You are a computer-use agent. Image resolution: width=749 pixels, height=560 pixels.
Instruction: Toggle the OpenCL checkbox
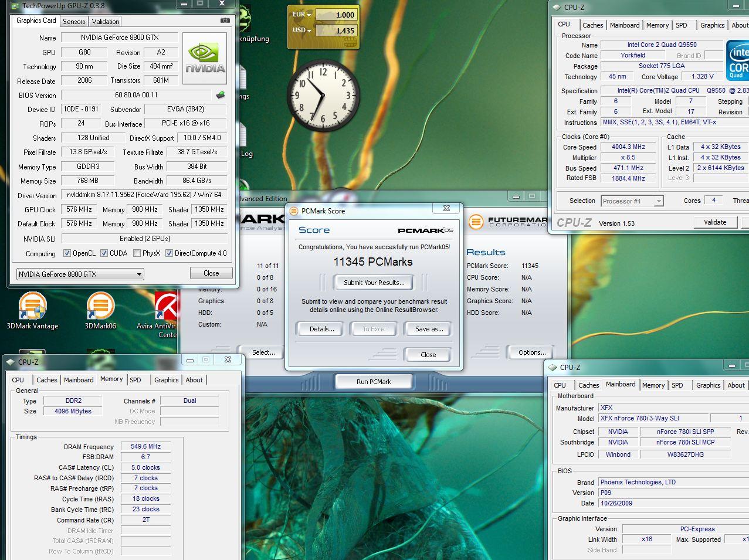click(x=67, y=253)
